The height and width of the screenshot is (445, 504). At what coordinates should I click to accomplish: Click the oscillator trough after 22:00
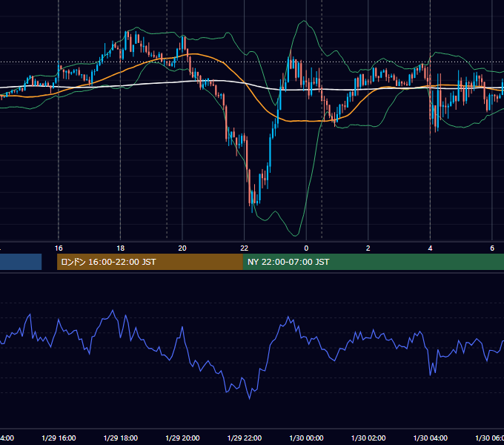[250, 398]
